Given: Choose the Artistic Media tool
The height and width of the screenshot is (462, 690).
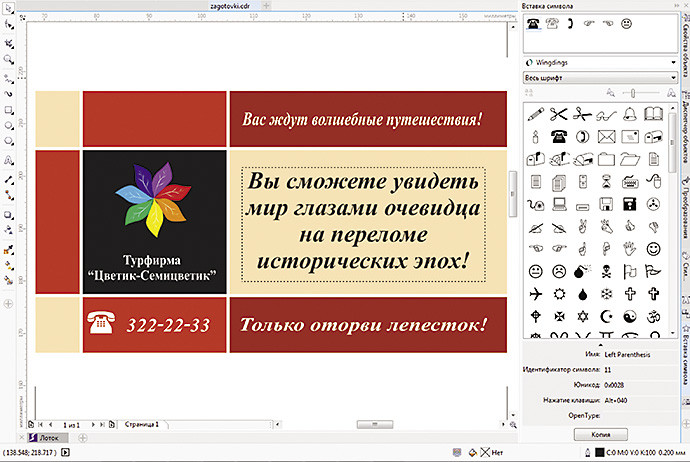Looking at the screenshot, I should 8,94.
